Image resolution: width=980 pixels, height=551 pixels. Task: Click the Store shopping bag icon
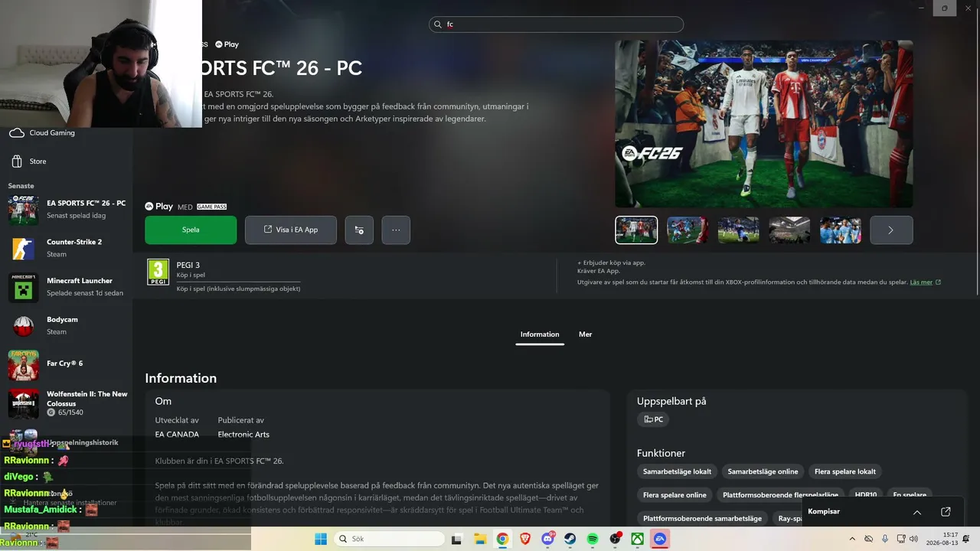tap(17, 161)
